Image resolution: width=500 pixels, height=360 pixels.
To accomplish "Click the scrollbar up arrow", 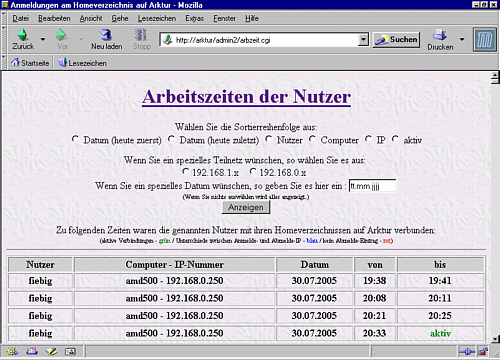I will [495, 74].
